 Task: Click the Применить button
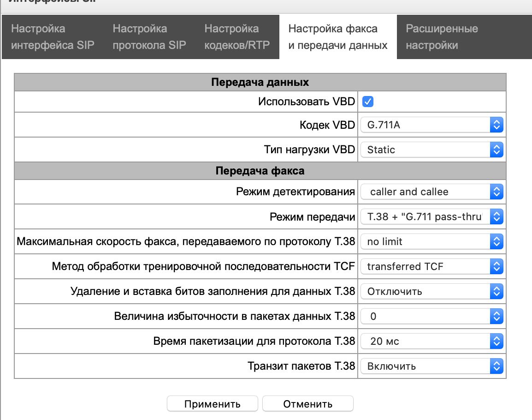tap(213, 404)
